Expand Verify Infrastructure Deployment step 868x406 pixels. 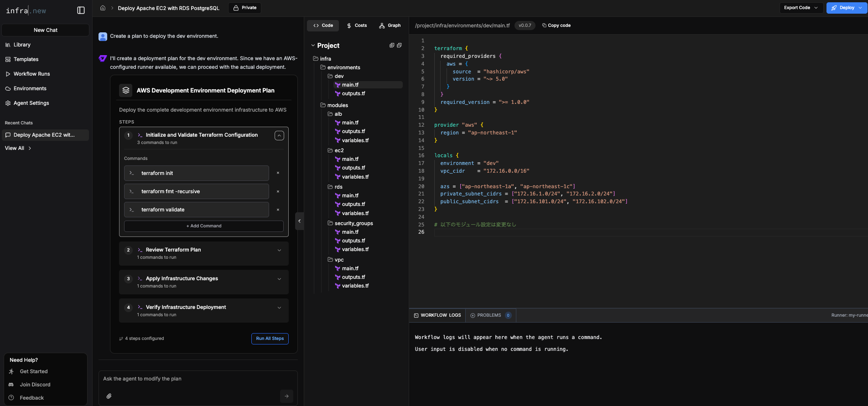point(279,308)
